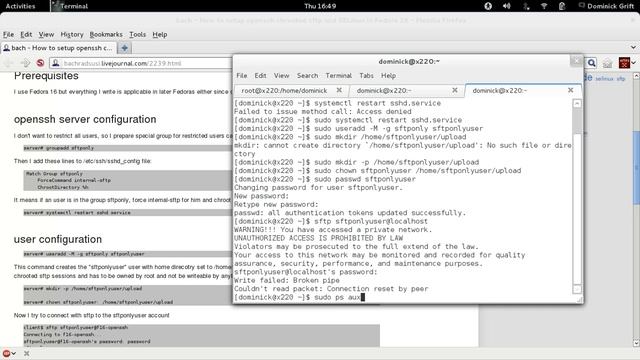Open Terminal File menu

242,76
